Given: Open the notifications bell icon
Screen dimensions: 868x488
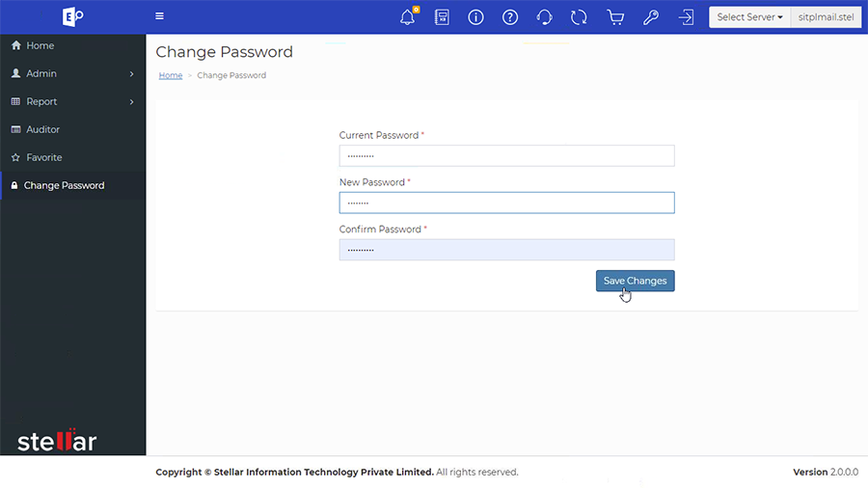Looking at the screenshot, I should (407, 17).
